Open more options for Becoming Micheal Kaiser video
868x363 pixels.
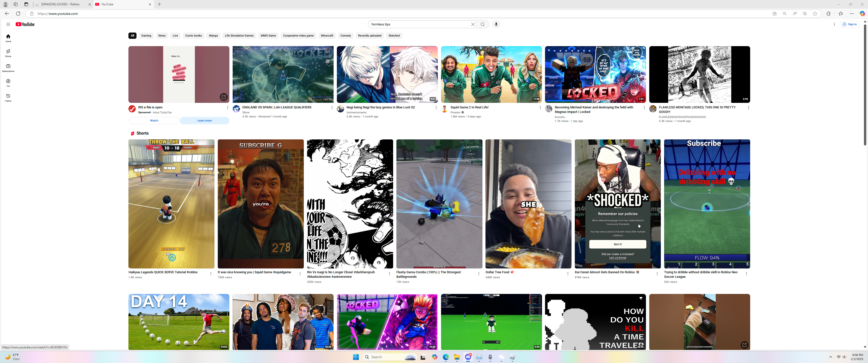click(x=644, y=107)
